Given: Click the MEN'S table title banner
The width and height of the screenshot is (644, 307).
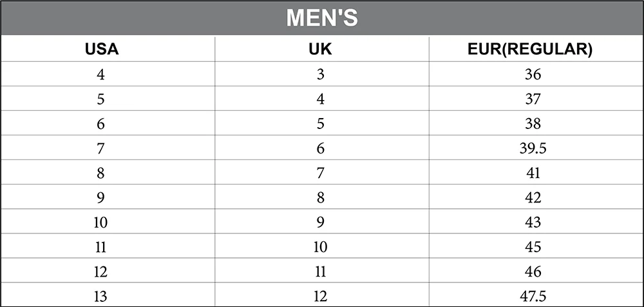Looking at the screenshot, I should (322, 18).
